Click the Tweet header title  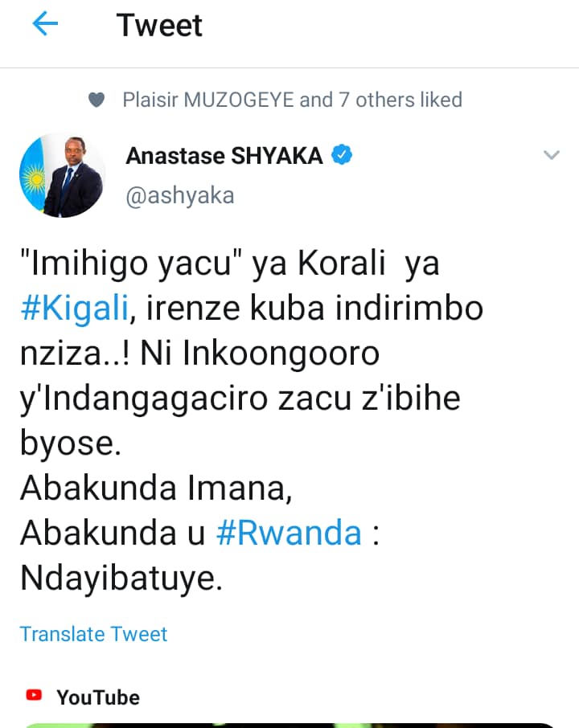[x=159, y=25]
